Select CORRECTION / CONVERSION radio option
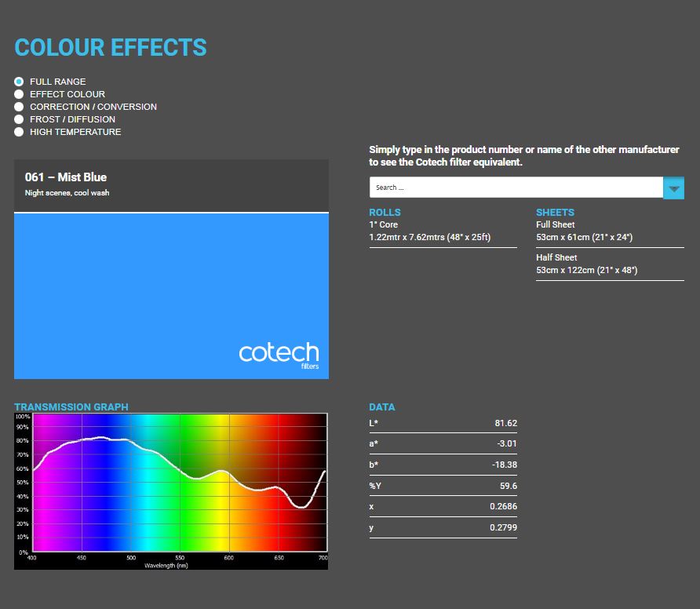 click(x=19, y=107)
